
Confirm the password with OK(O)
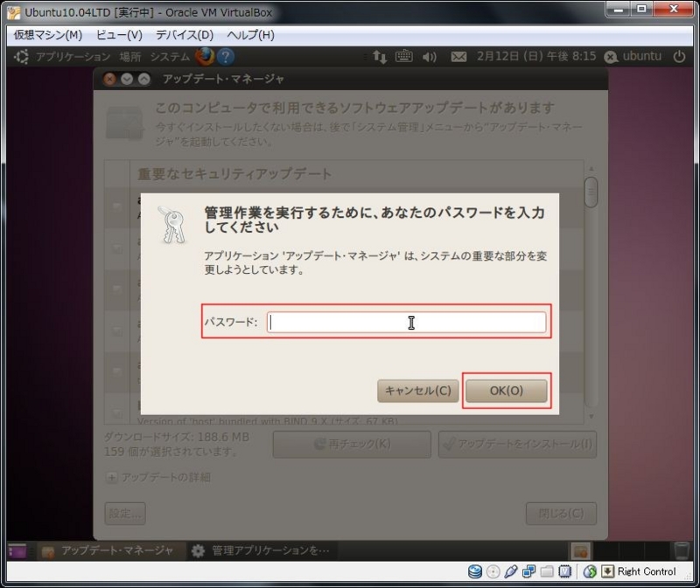coord(507,390)
